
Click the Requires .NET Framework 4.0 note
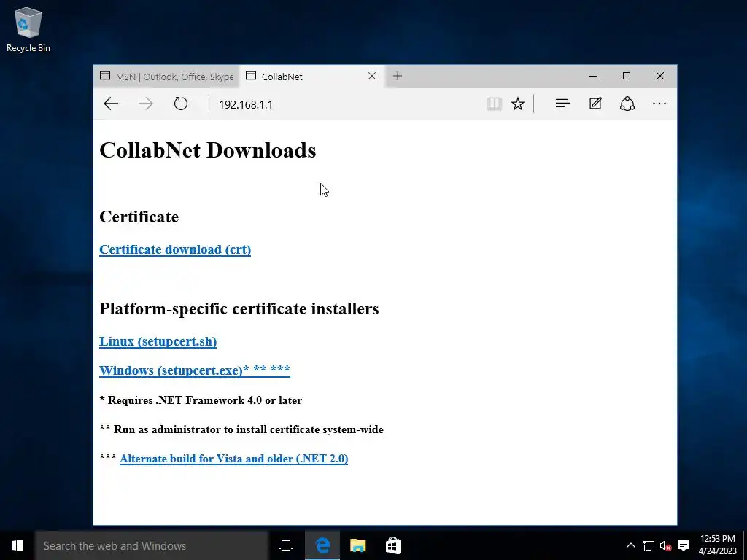(x=201, y=400)
